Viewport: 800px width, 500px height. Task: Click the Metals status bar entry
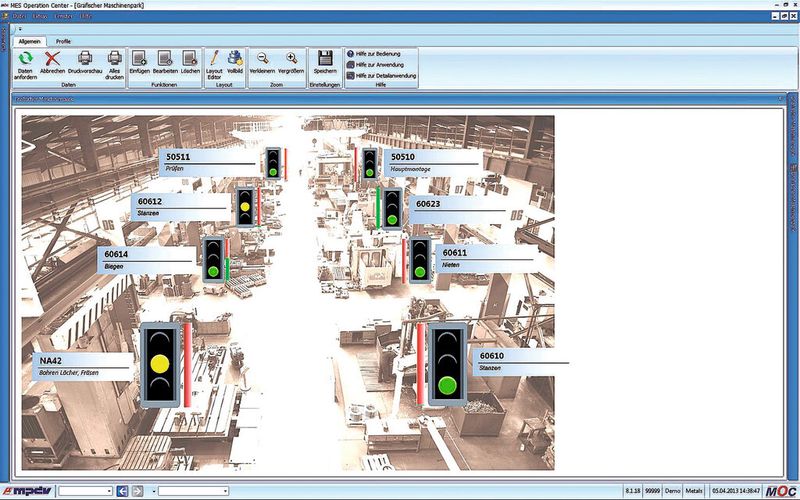point(694,491)
